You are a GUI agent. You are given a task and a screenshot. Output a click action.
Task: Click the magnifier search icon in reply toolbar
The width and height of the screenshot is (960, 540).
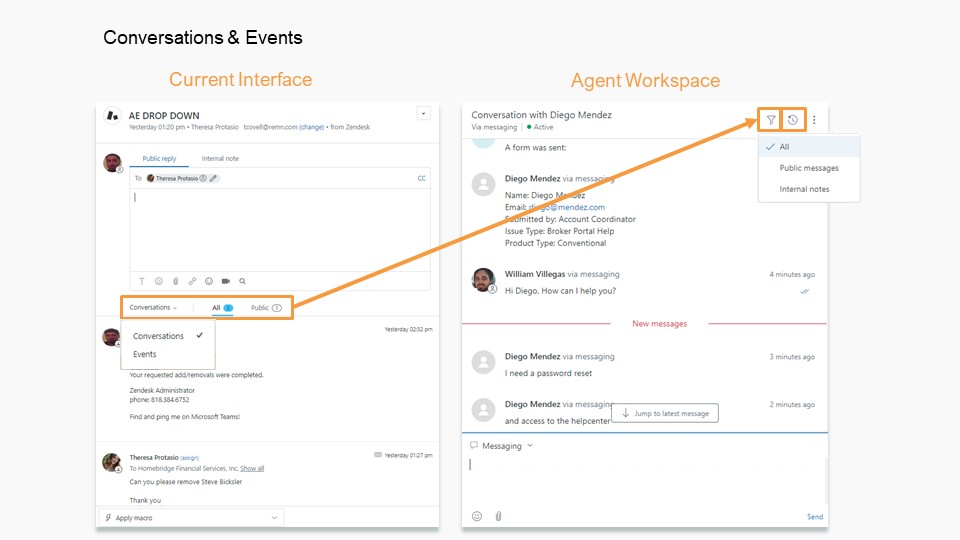point(242,281)
